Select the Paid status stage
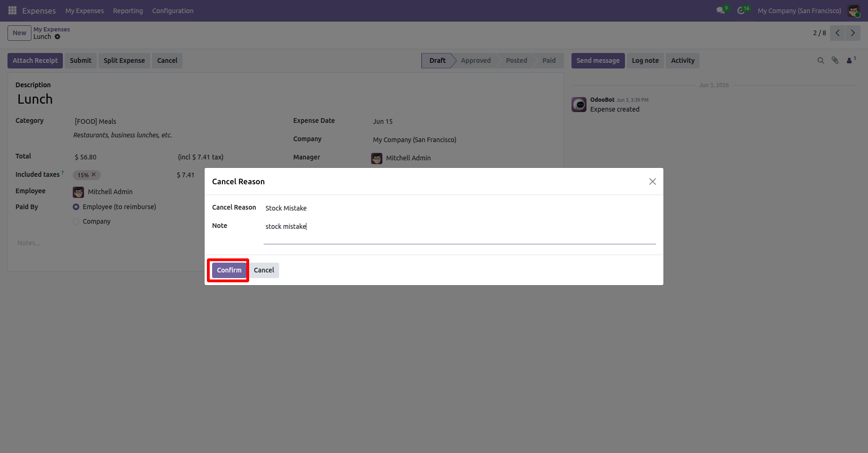 (x=549, y=60)
